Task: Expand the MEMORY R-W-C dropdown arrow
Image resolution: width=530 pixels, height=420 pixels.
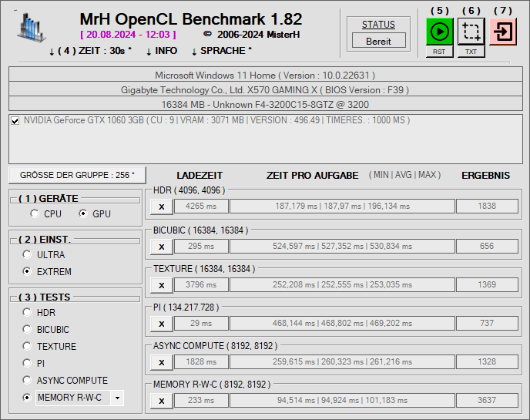Action: coord(117,398)
